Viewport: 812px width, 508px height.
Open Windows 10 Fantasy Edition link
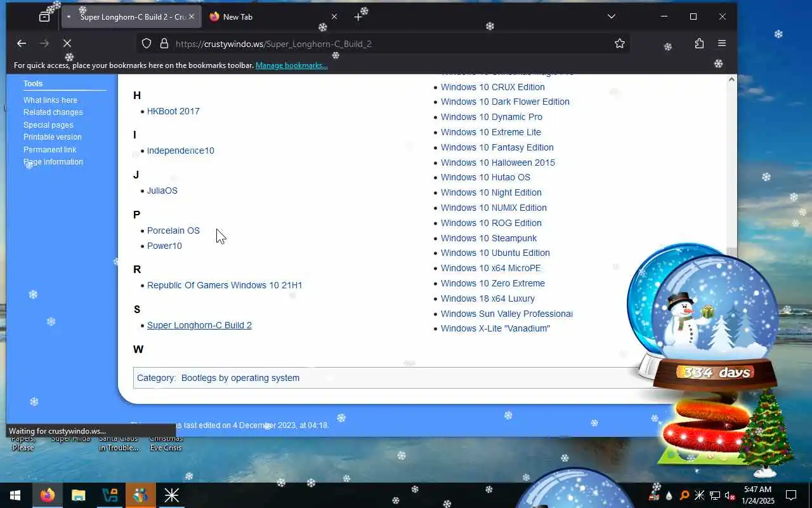[497, 147]
